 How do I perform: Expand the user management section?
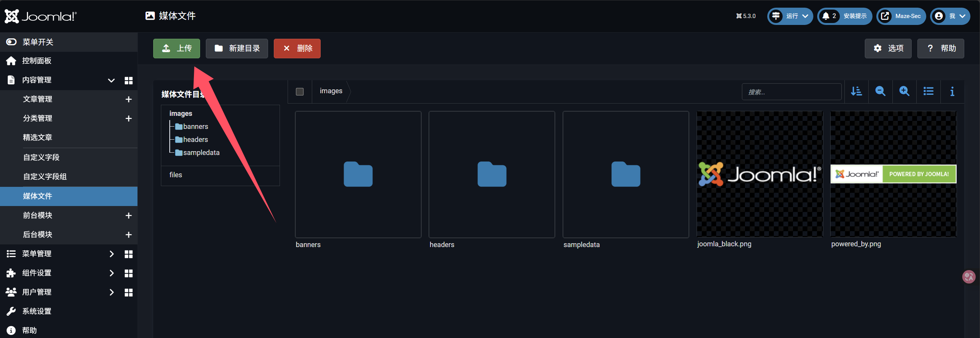(x=111, y=292)
